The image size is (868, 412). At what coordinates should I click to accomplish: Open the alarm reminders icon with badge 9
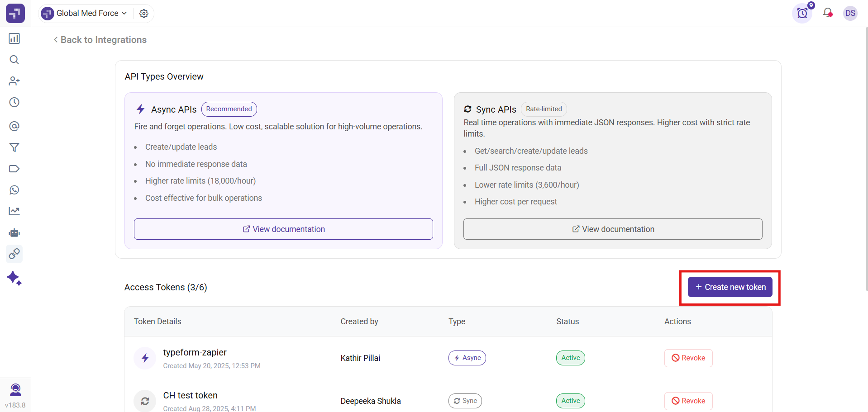pos(802,13)
